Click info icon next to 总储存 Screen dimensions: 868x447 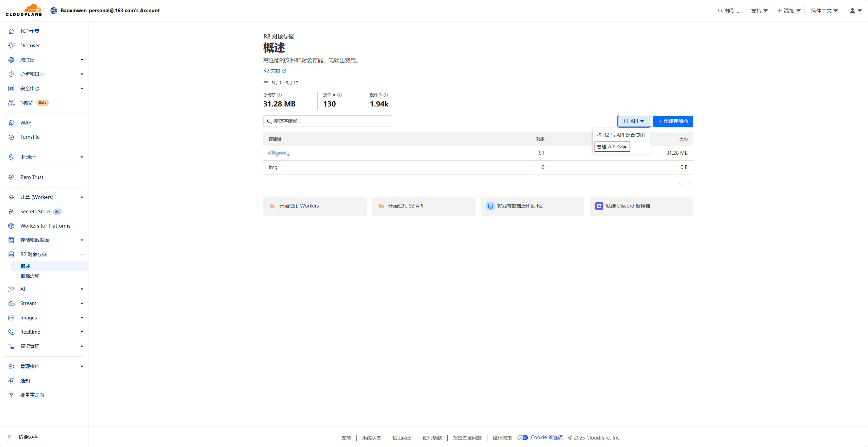280,95
